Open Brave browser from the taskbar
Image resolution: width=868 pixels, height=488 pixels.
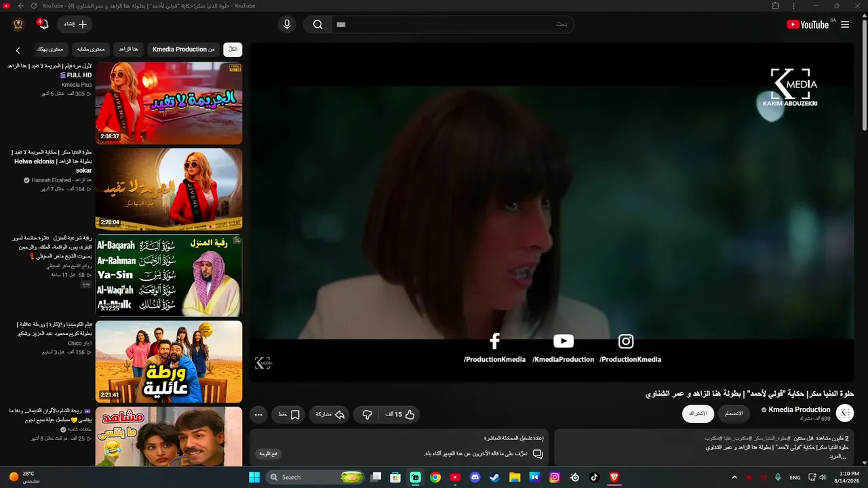coord(614,477)
